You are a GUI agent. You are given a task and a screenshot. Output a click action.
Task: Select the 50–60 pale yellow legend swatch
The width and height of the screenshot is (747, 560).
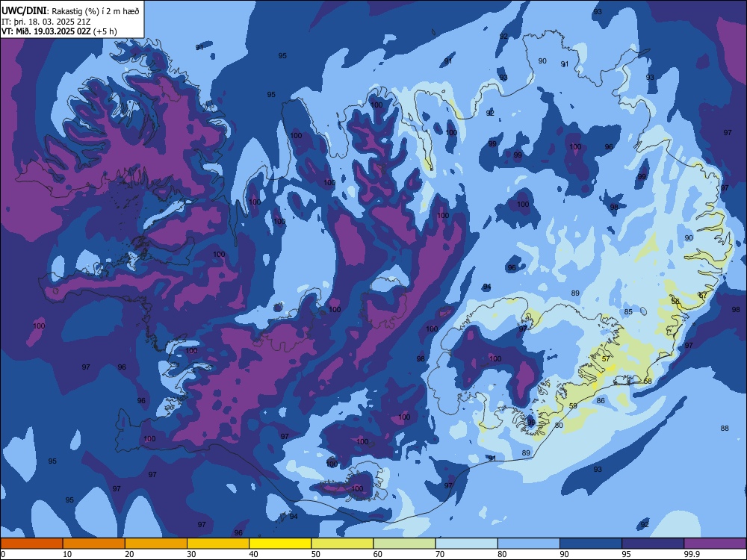342,544
